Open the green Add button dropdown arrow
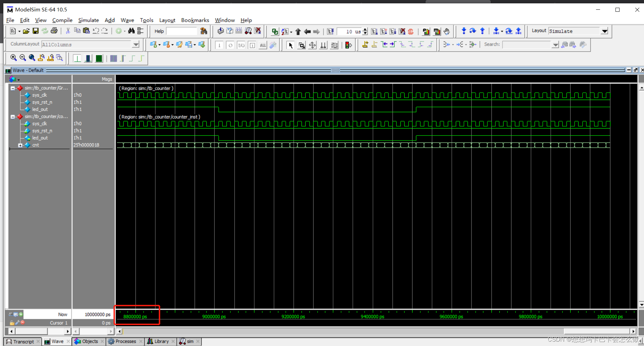Screen dimensions: 644x346 point(124,31)
